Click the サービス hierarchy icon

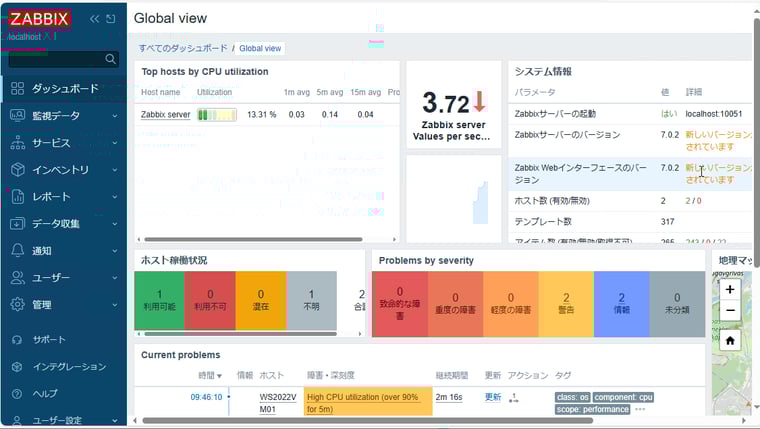17,143
